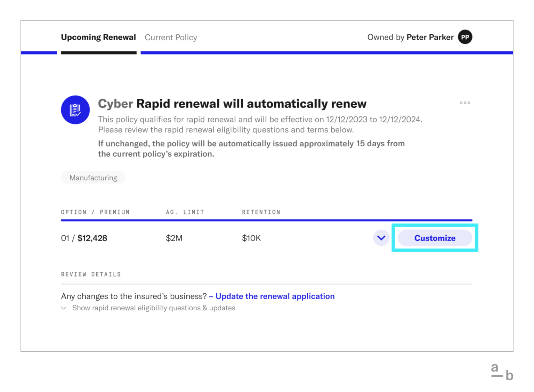This screenshot has height=392, width=534.
Task: Select the Upcoming Renewal tab
Action: pos(98,37)
